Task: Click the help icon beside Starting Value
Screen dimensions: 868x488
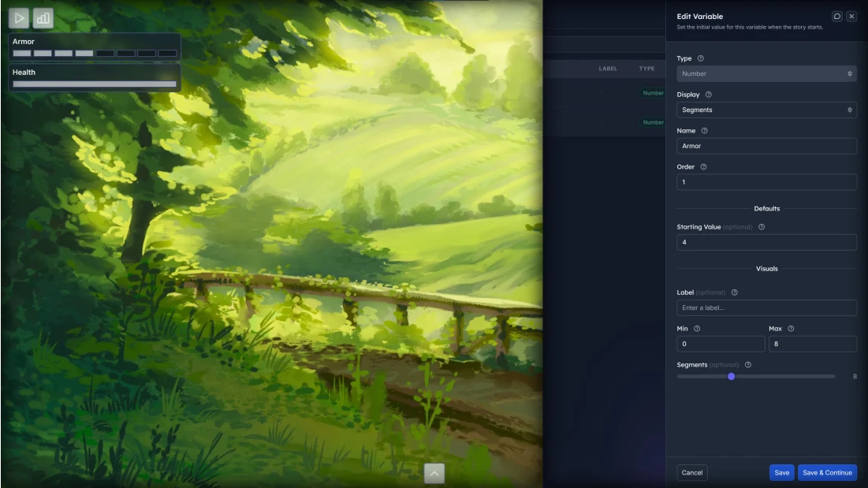Action: (x=761, y=227)
